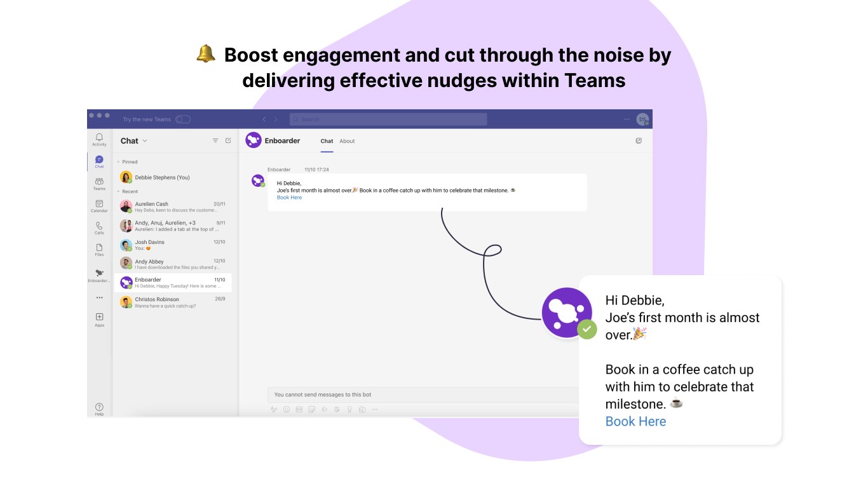Open Settings and more ellipsis in title bar
The image size is (868, 488).
click(627, 119)
